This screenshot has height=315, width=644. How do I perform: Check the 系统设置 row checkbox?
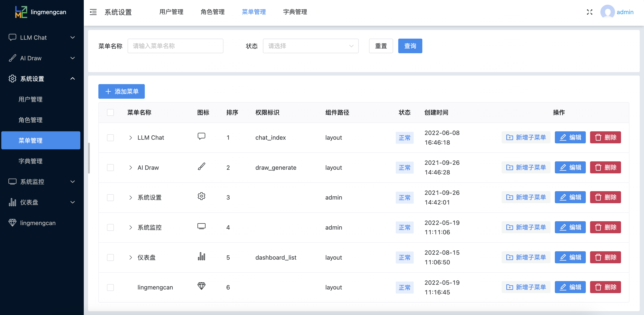110,198
